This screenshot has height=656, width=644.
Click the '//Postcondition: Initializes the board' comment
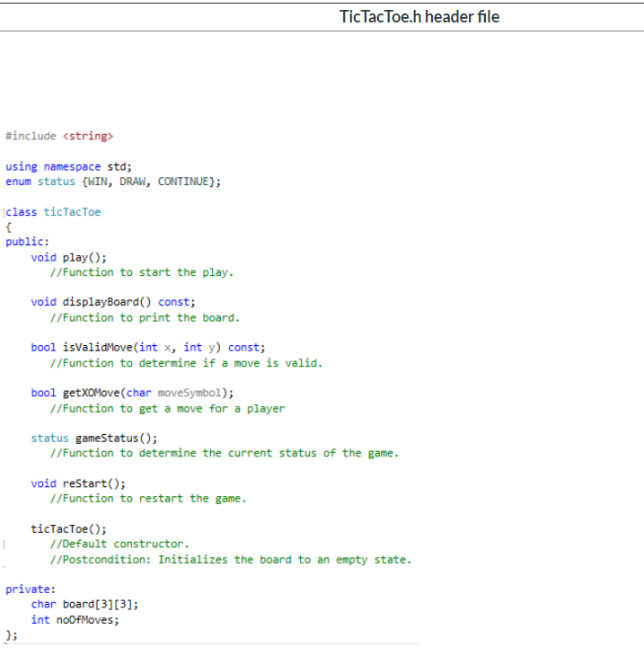tap(231, 560)
